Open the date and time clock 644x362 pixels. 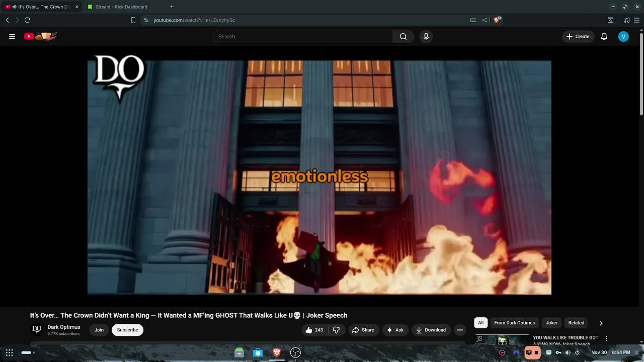610,352
